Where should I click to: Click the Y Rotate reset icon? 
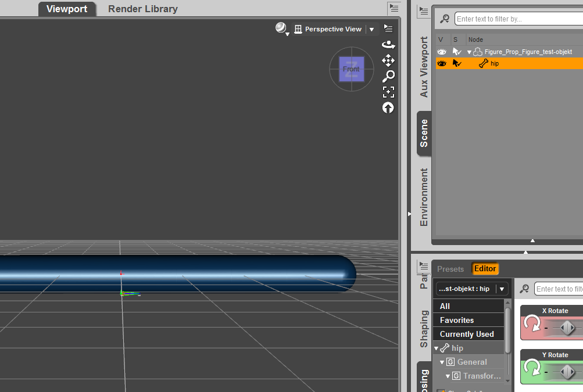click(532, 368)
